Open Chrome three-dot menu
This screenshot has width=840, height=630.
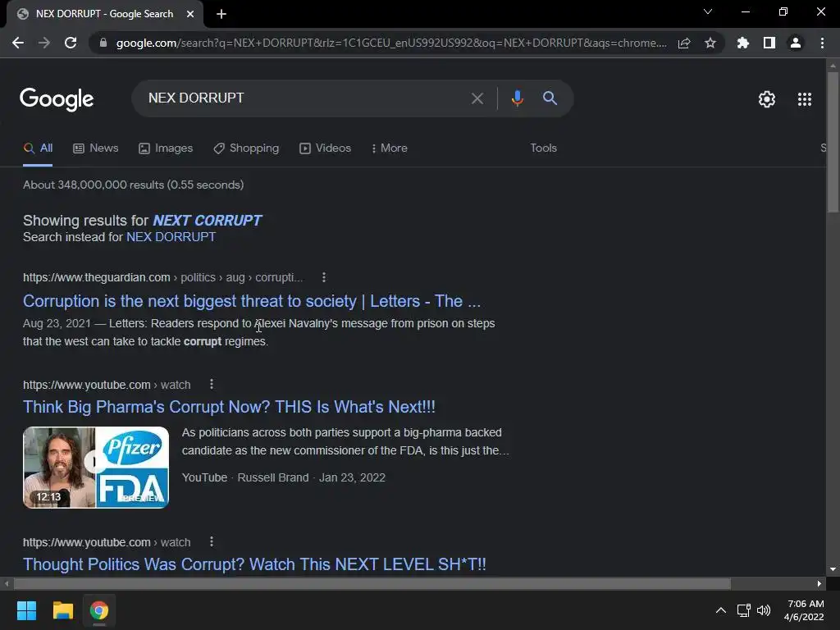[x=822, y=43]
